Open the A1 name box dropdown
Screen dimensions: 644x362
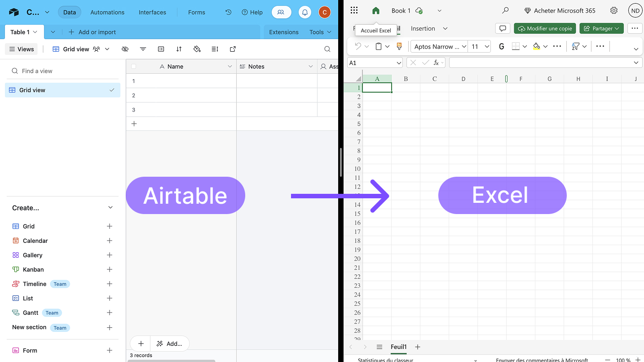pos(398,63)
